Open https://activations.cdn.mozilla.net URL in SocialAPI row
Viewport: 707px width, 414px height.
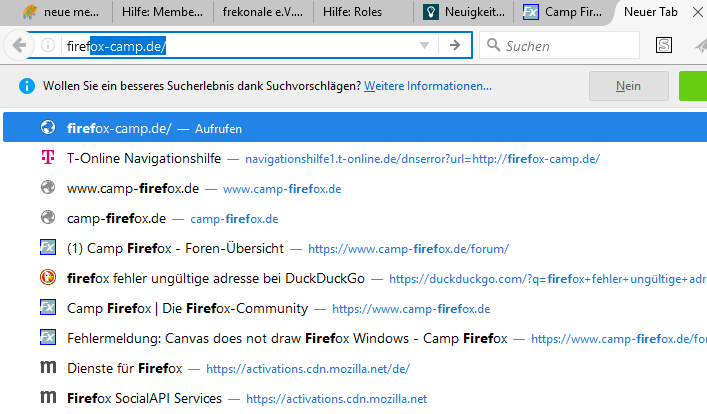point(336,399)
